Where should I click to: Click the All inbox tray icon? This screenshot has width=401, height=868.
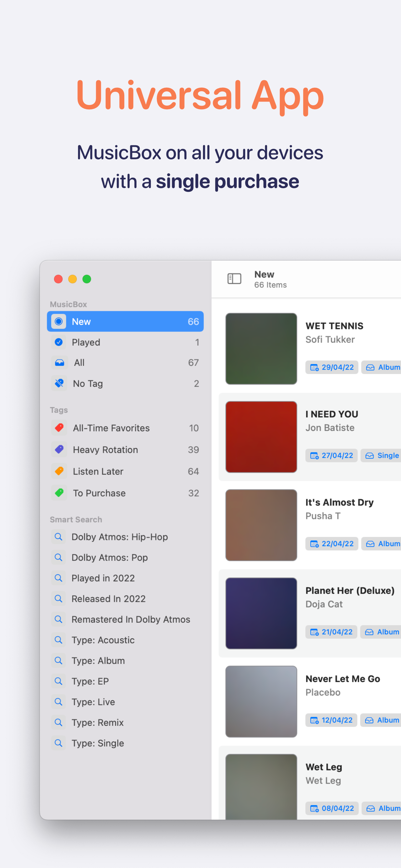pyautogui.click(x=59, y=362)
